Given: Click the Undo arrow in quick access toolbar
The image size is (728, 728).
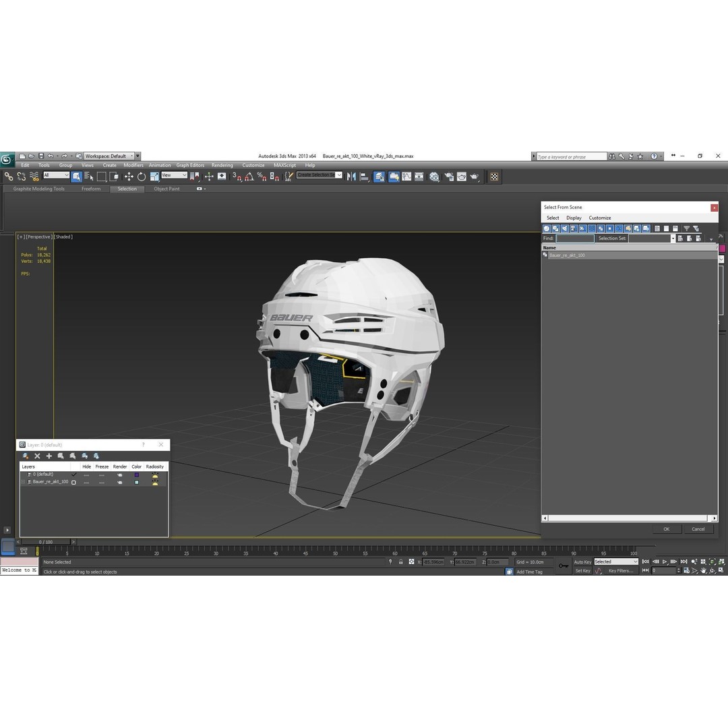Looking at the screenshot, I should [x=51, y=156].
